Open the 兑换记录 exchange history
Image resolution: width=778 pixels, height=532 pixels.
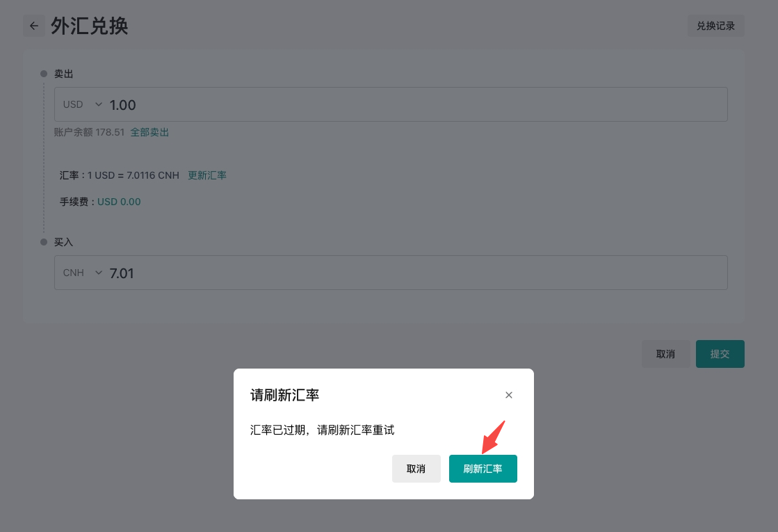[x=715, y=26]
